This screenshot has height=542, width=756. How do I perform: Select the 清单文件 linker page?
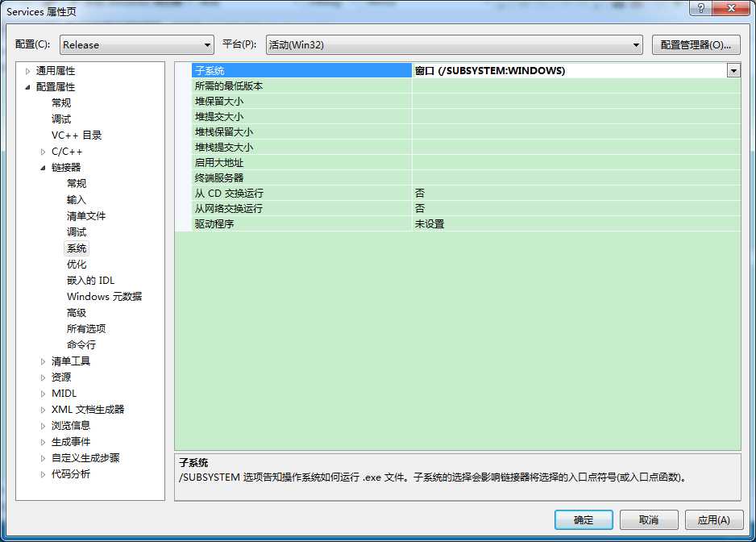pyautogui.click(x=86, y=215)
